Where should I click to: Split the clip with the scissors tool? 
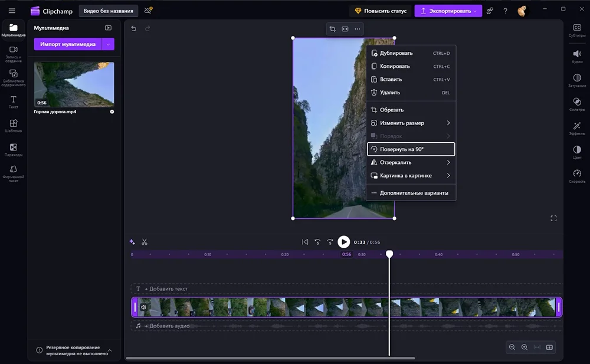pyautogui.click(x=144, y=241)
